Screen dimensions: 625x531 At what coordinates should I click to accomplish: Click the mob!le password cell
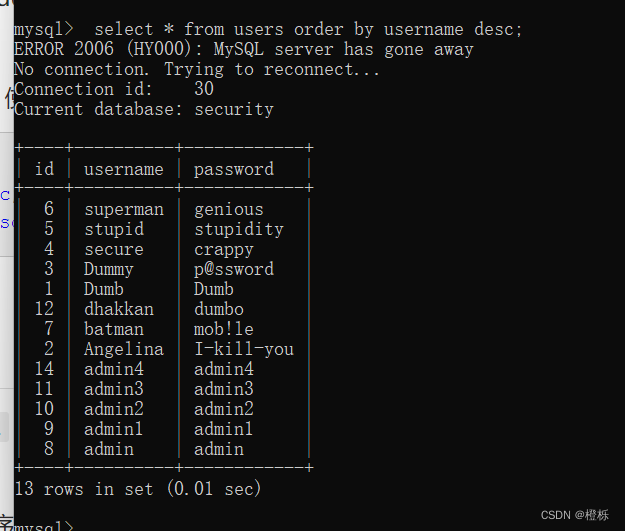tap(223, 329)
